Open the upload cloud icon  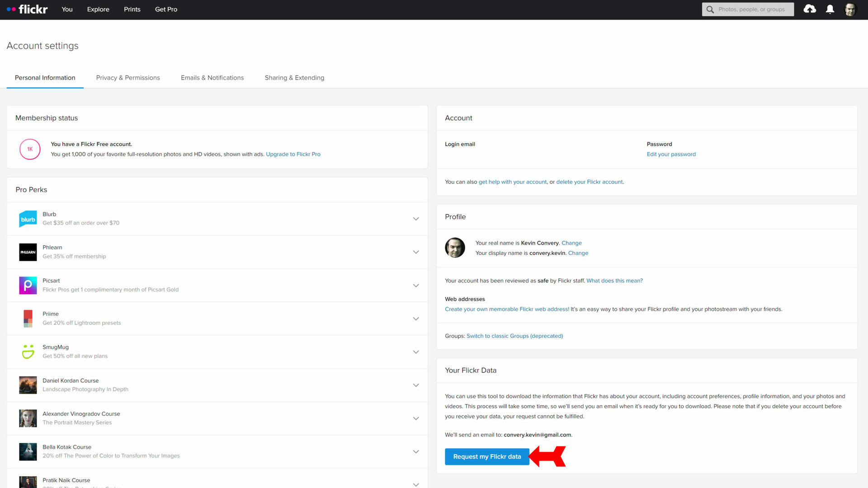[810, 9]
